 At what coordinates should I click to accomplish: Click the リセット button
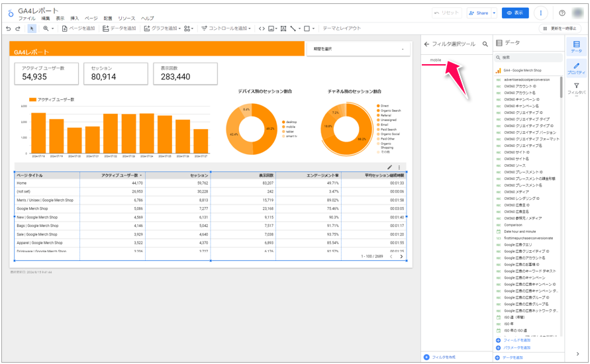click(x=447, y=13)
